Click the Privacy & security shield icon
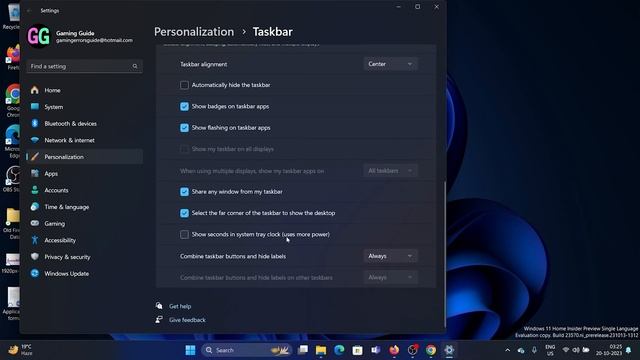Image resolution: width=640 pixels, height=360 pixels. (x=35, y=257)
